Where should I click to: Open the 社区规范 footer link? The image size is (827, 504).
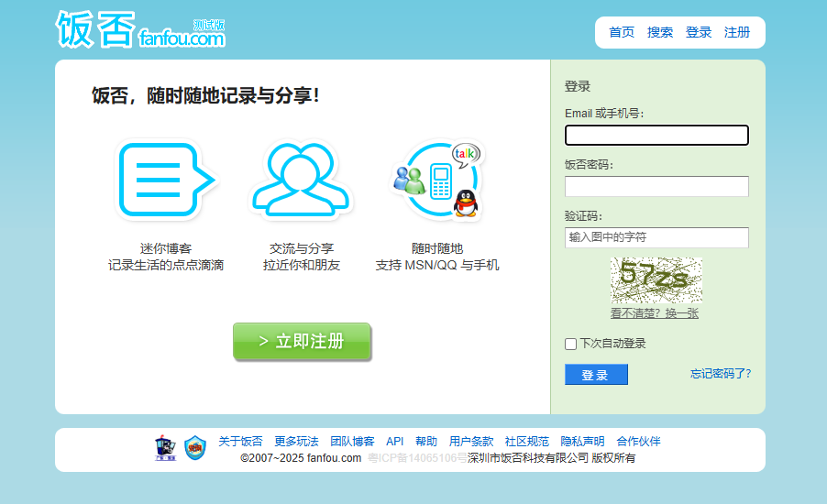pos(526,442)
